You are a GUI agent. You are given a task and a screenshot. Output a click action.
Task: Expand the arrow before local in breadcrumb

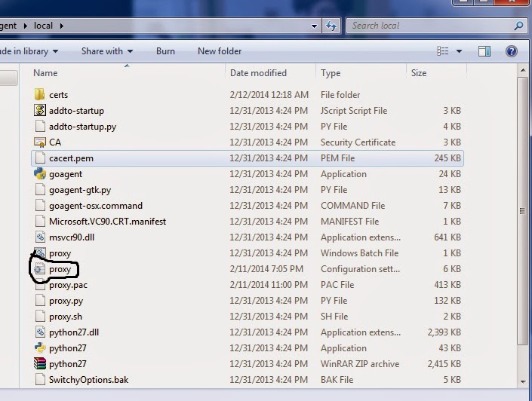[x=26, y=26]
